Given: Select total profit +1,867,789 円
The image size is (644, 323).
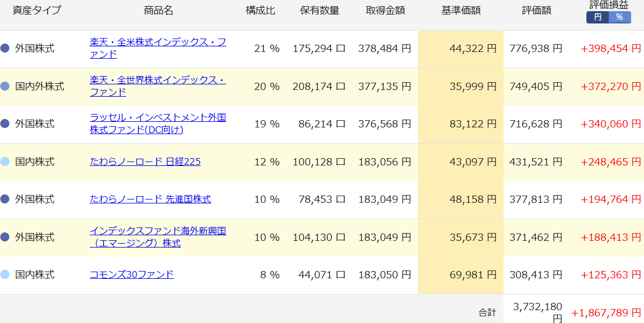Looking at the screenshot, I should [606, 313].
